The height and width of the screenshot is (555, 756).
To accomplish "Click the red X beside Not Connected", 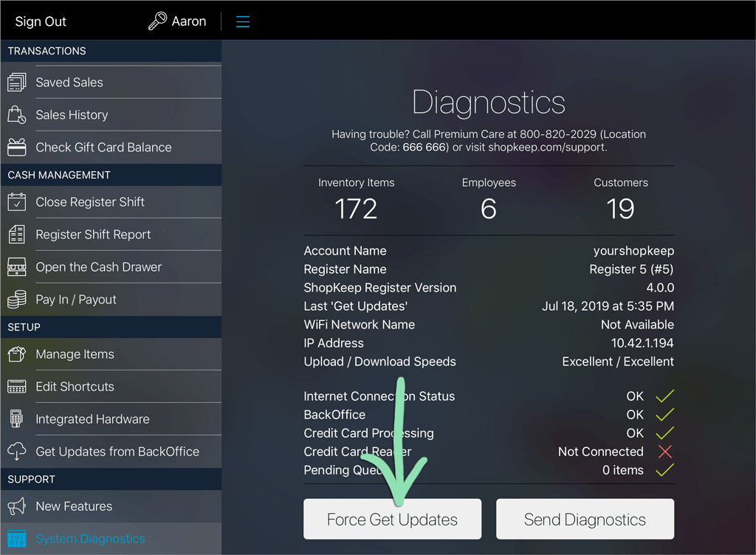I will 665,452.
